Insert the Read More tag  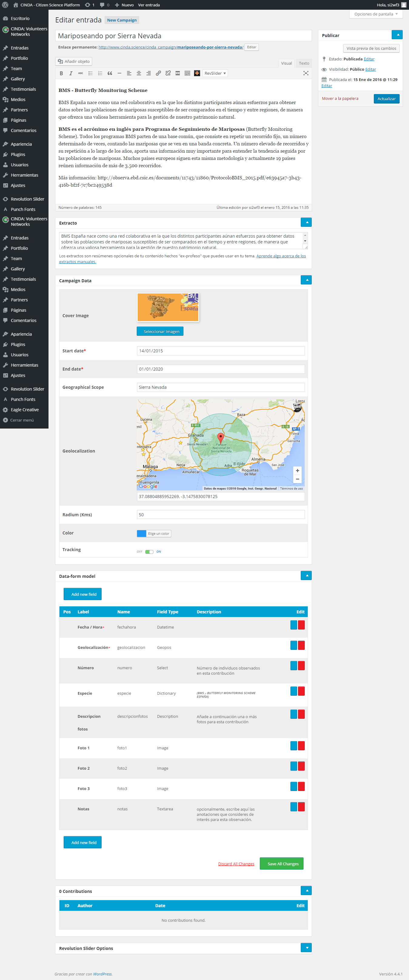click(x=177, y=73)
